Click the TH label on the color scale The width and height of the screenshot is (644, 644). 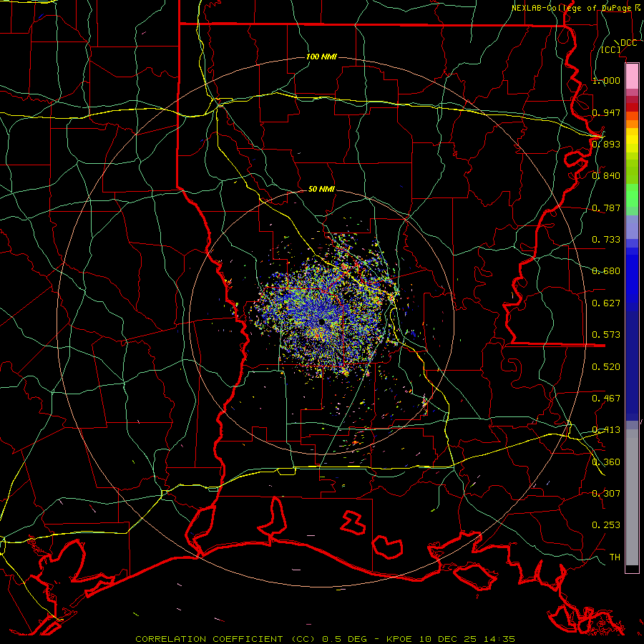pyautogui.click(x=615, y=557)
